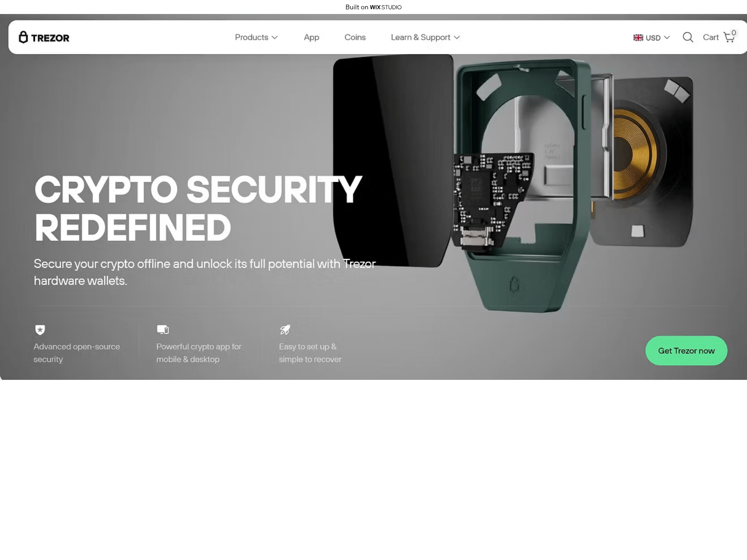The width and height of the screenshot is (747, 560).
Task: Go to the App page
Action: (x=311, y=37)
